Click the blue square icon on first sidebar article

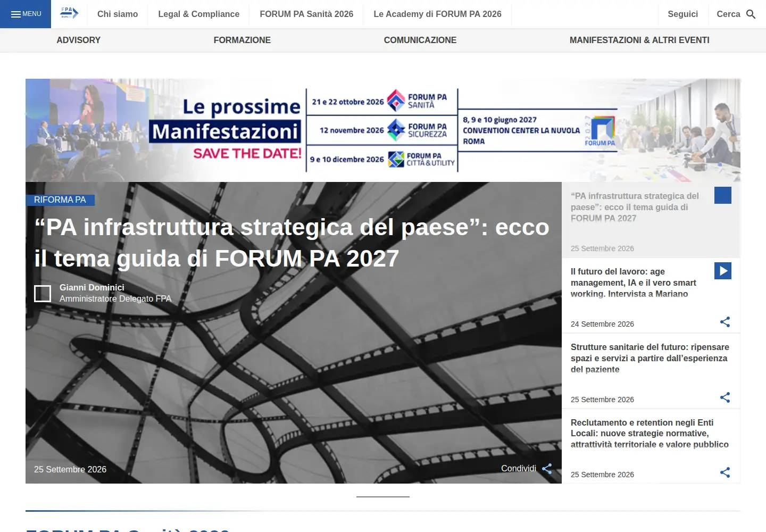723,195
